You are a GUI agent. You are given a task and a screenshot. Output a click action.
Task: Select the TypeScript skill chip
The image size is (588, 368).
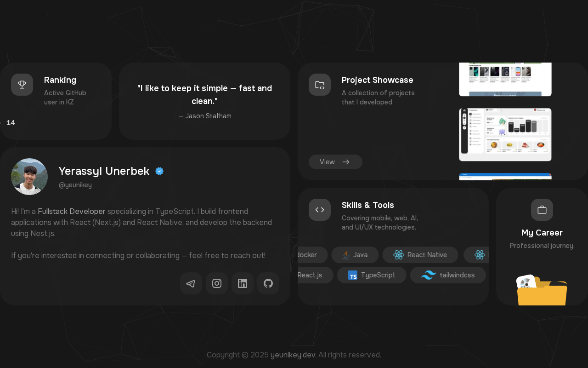coord(372,275)
